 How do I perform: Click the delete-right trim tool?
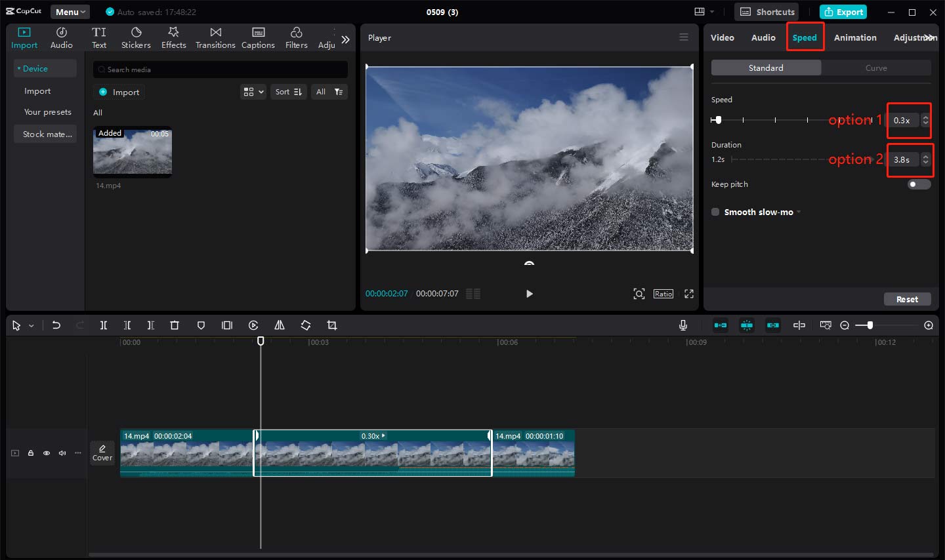click(x=151, y=325)
